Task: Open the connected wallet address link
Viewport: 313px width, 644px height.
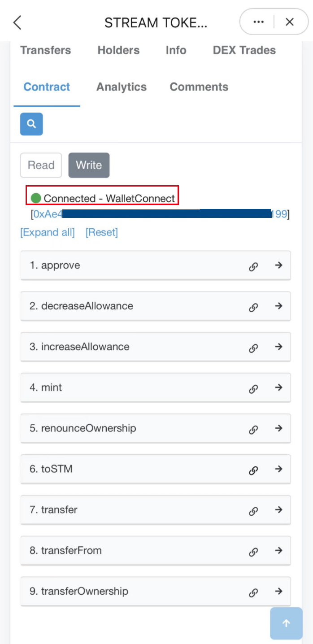Action: pos(160,214)
